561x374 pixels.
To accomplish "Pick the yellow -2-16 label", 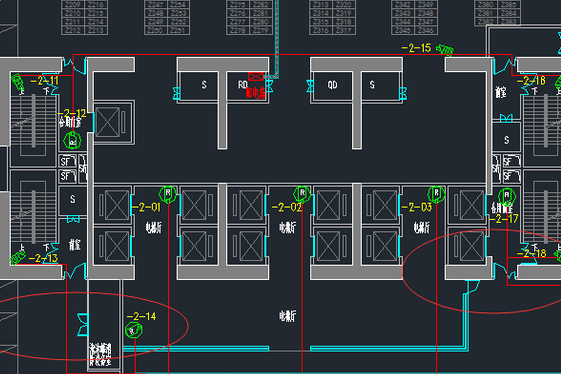I will (x=531, y=81).
